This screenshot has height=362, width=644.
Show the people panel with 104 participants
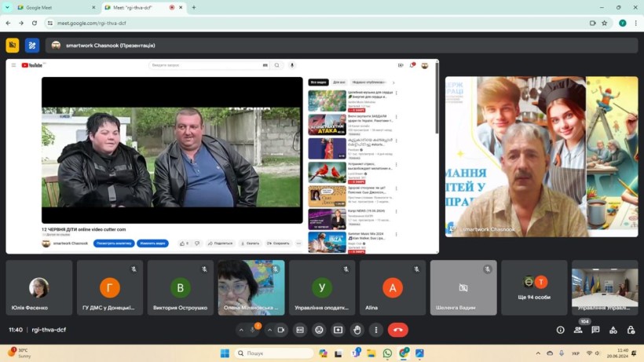click(x=578, y=330)
